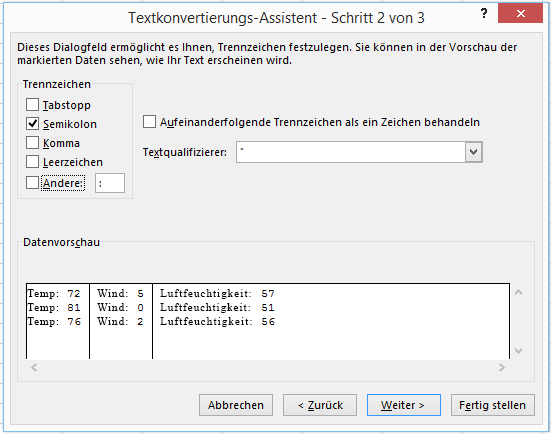551x434 pixels.
Task: Uncheck the Semikolon delimiter
Action: pyautogui.click(x=32, y=124)
